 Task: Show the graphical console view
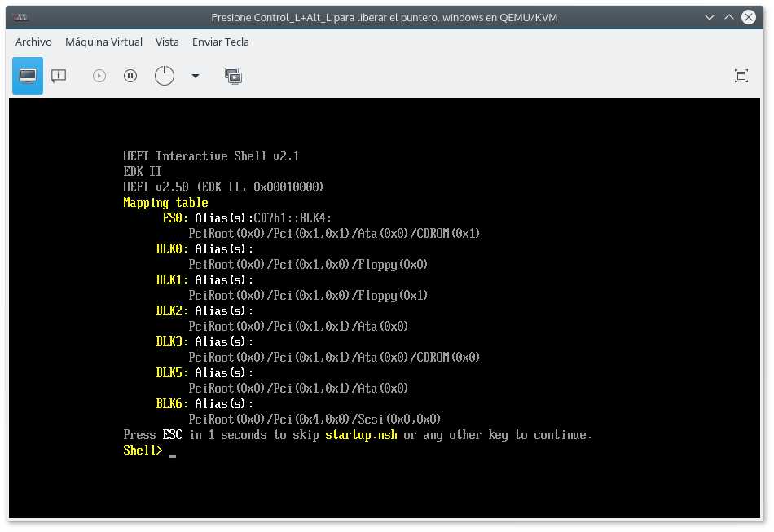28,76
